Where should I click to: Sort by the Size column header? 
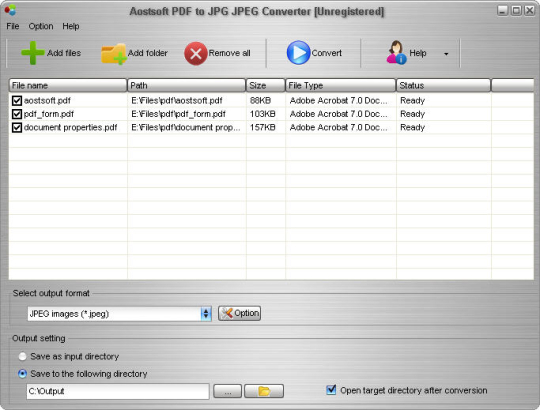266,85
